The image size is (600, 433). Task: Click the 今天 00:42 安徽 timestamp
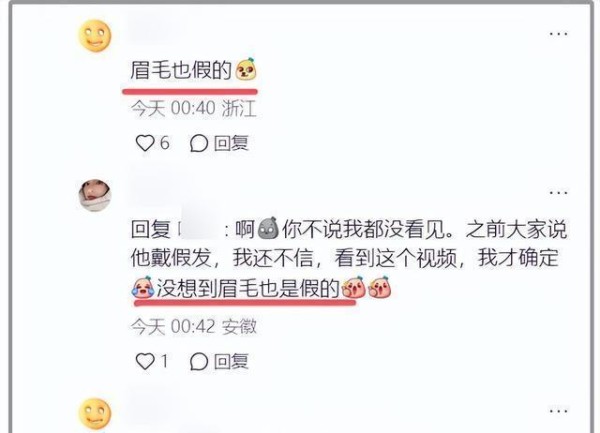(x=194, y=327)
